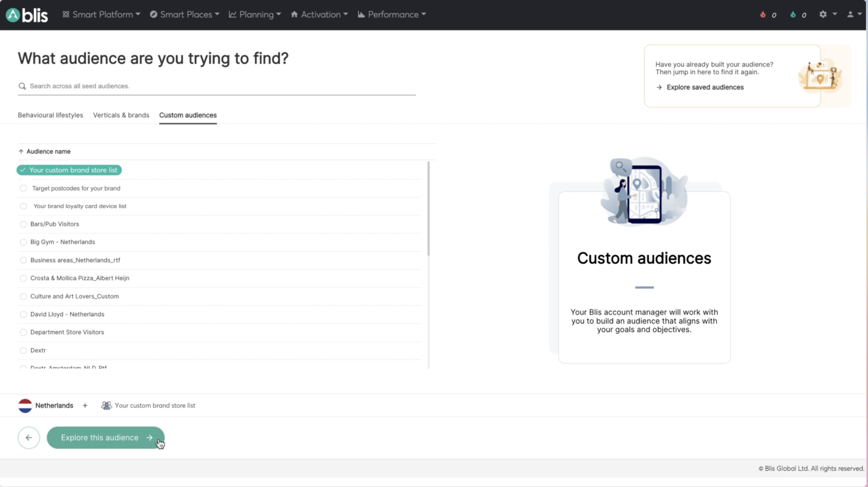The image size is (868, 487).
Task: Click the Smart Places compass icon
Action: 153,14
